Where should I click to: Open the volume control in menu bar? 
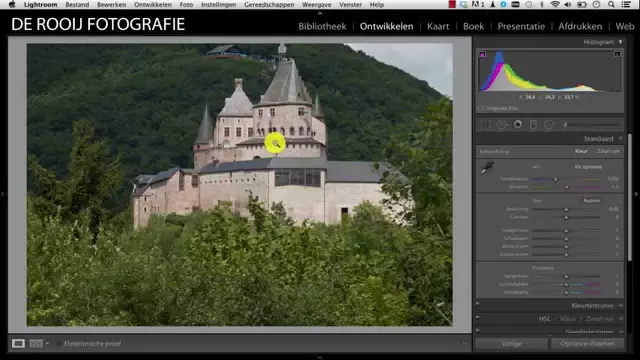(x=568, y=4)
